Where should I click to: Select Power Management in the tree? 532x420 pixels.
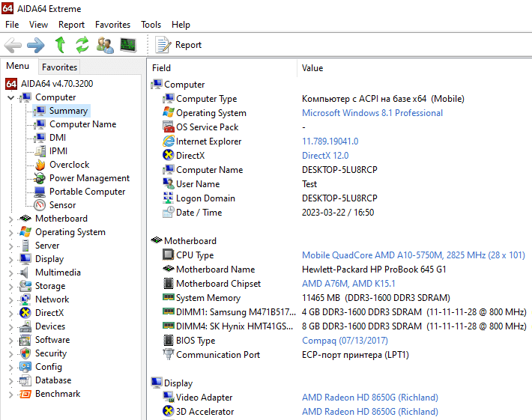pos(89,178)
